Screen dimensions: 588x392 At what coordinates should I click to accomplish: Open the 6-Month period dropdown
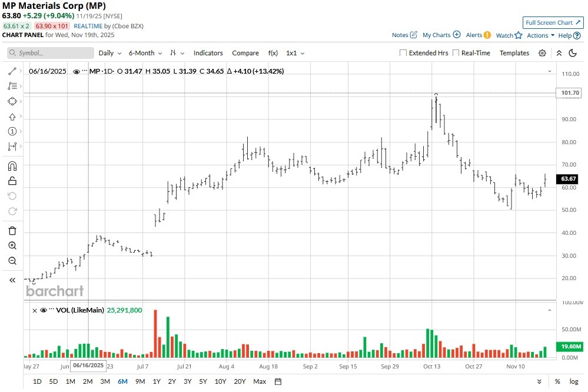coord(145,53)
